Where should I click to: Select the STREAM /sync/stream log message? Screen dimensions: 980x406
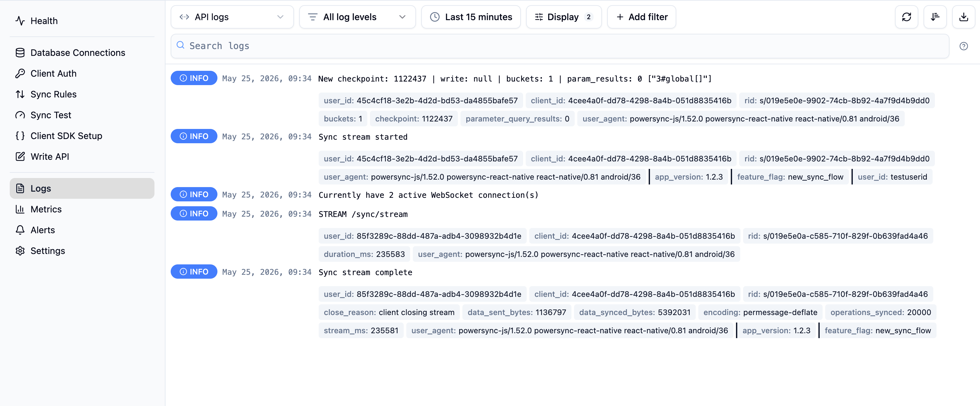coord(363,214)
